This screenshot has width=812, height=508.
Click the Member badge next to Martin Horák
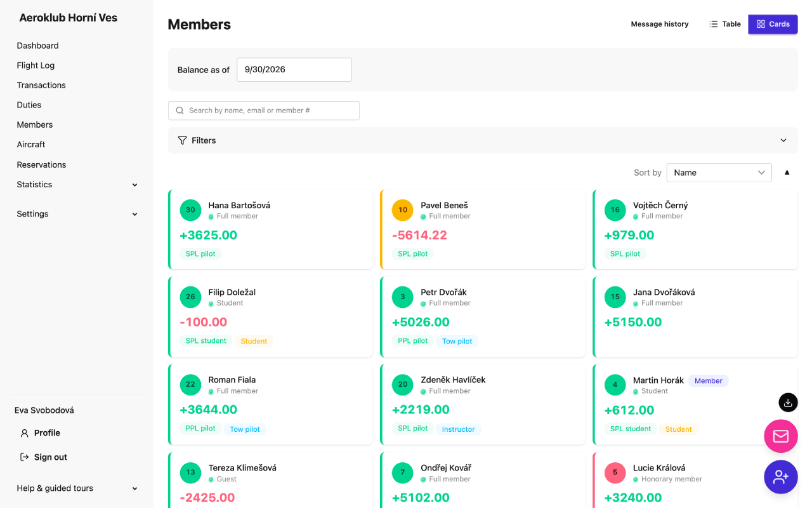[x=709, y=381]
